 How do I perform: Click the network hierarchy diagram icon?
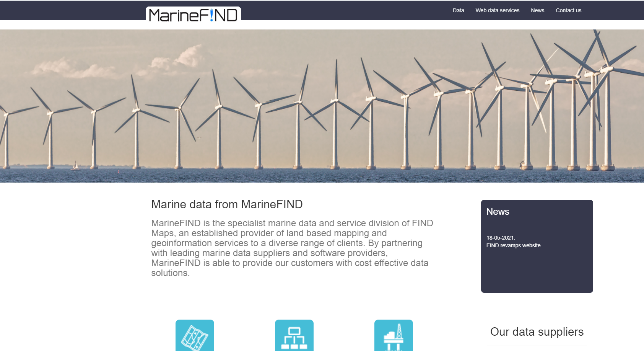point(294,335)
